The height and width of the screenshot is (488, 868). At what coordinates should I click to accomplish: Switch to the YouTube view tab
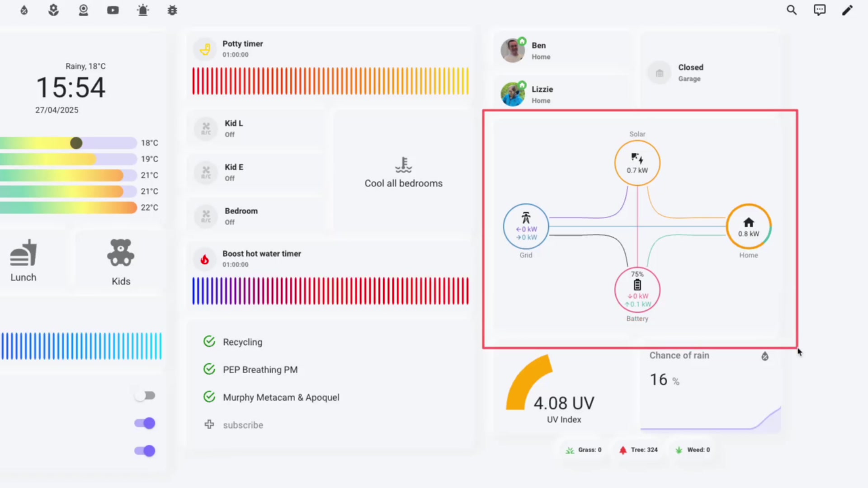tap(113, 10)
